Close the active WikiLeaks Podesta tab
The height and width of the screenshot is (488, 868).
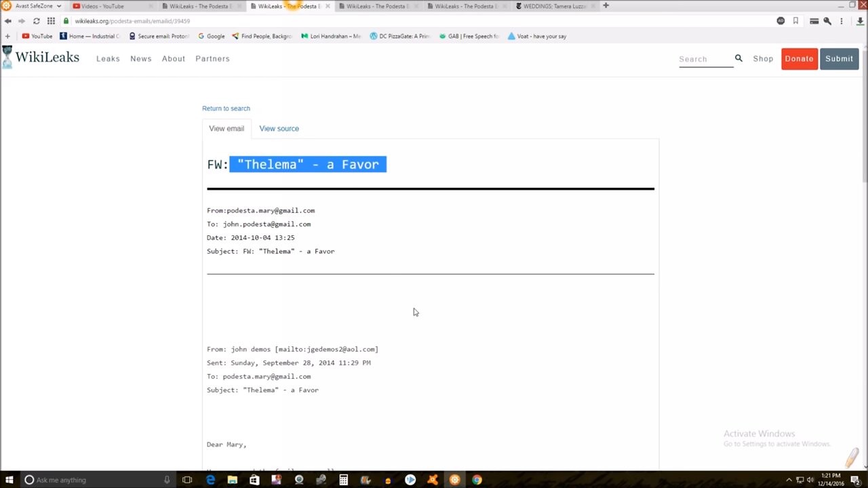click(x=328, y=6)
